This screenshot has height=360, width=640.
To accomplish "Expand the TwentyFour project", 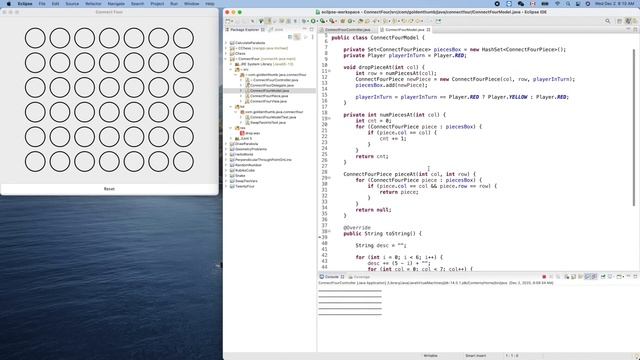I will tap(226, 186).
